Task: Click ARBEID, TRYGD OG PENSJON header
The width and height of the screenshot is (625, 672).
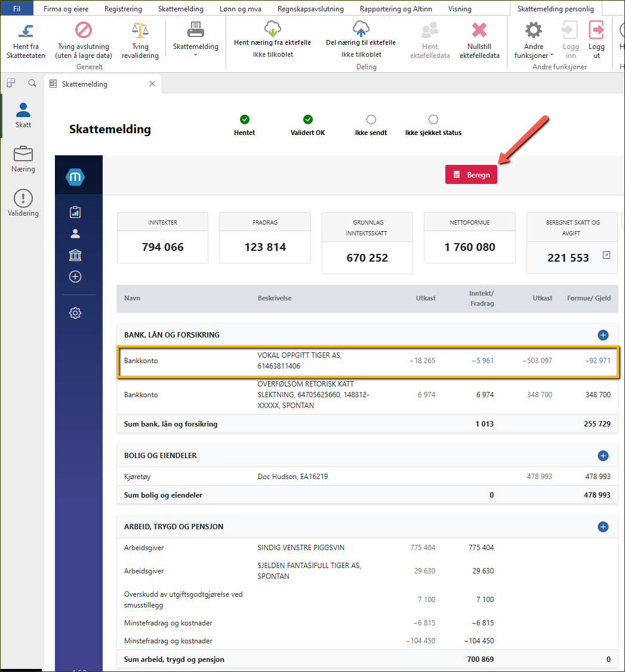Action: click(174, 527)
